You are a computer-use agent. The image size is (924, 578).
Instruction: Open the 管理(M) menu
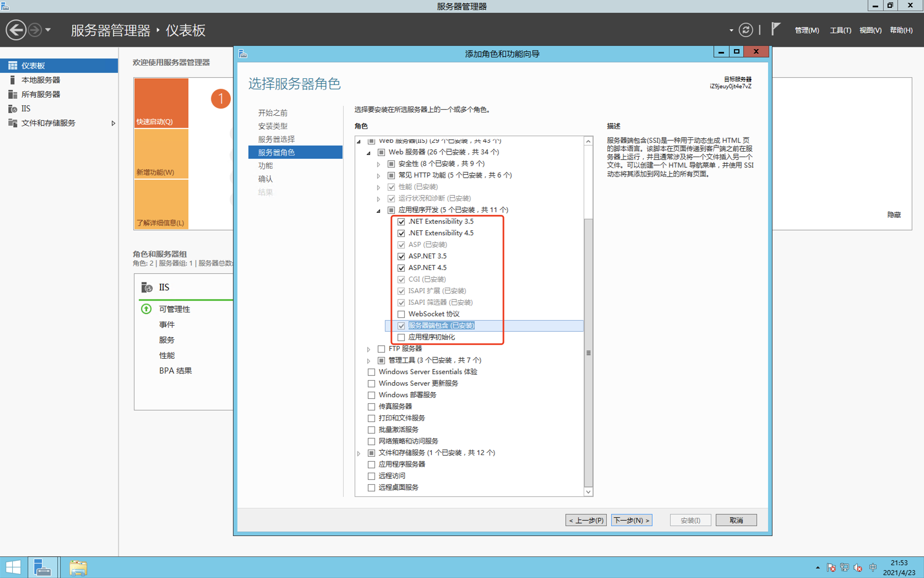pyautogui.click(x=806, y=30)
